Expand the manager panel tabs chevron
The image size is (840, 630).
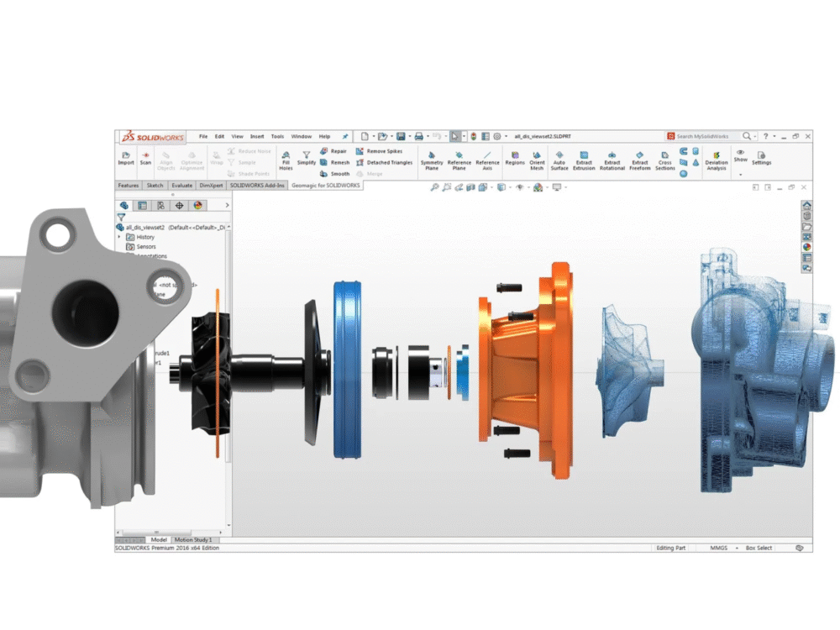(x=227, y=205)
